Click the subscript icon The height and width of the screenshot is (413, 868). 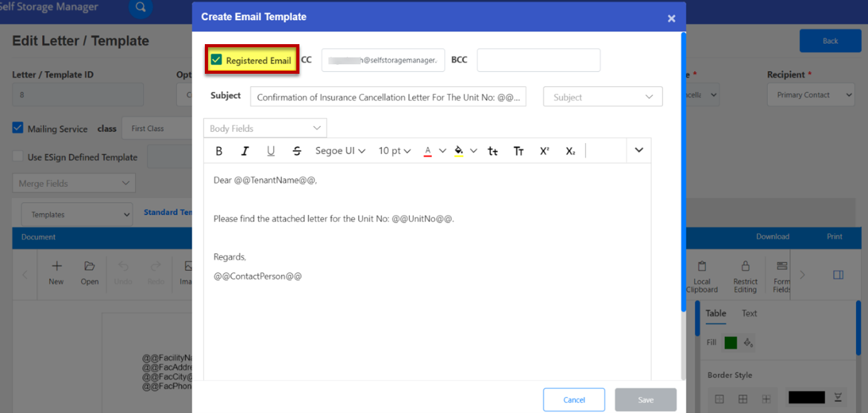tap(570, 151)
